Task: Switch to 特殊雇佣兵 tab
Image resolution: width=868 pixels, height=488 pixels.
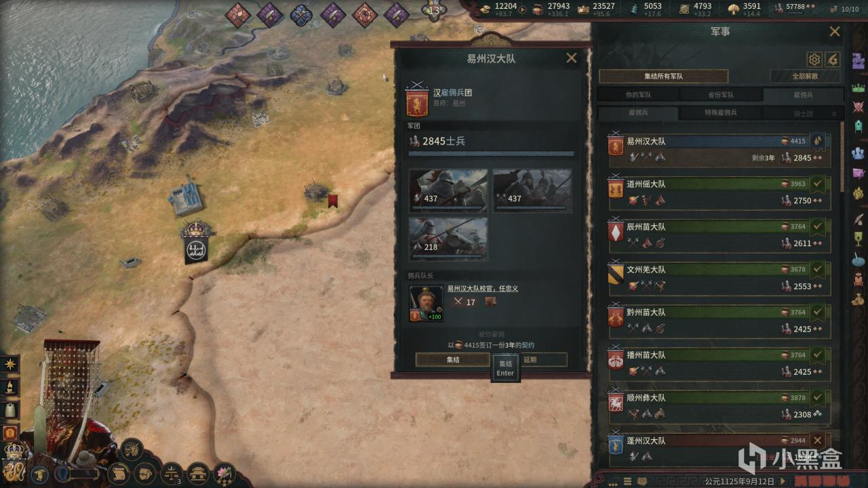Action: pos(720,113)
